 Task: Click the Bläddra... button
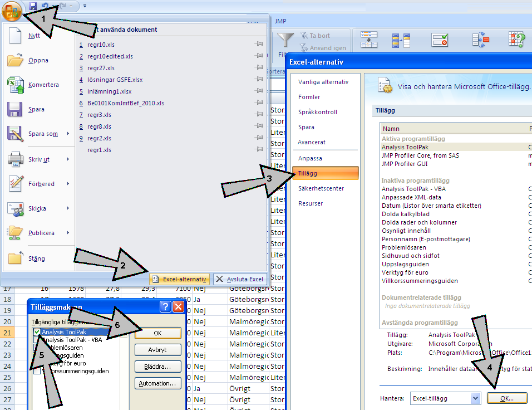[158, 367]
